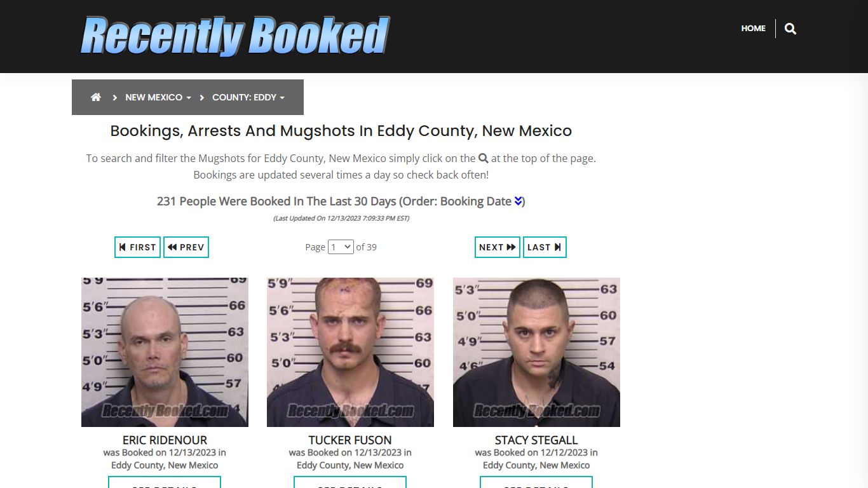Go to previous page with PREV

point(186,247)
